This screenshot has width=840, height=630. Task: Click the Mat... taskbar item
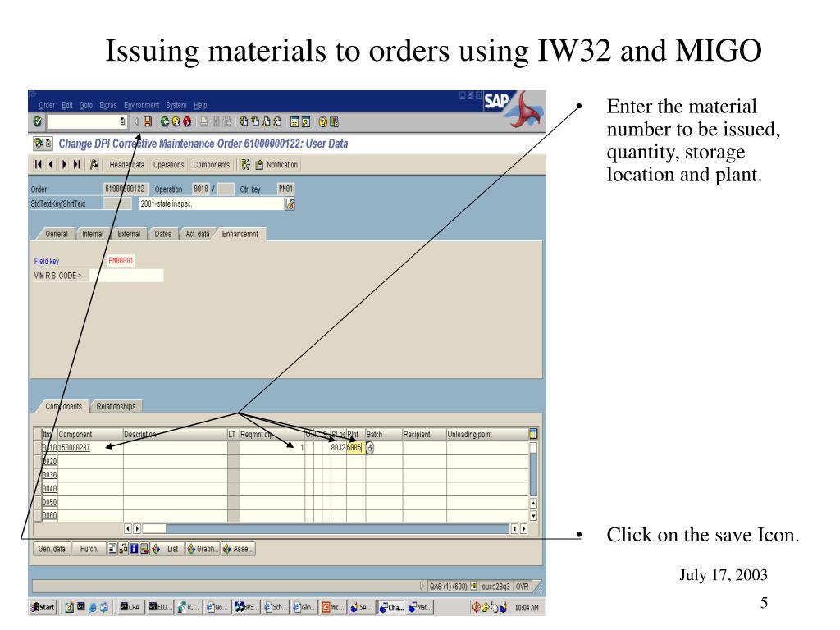coord(419,607)
